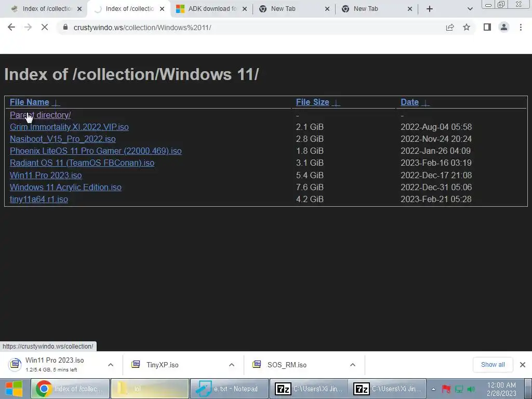
Task: Close the downloads bar
Action: coord(523,365)
